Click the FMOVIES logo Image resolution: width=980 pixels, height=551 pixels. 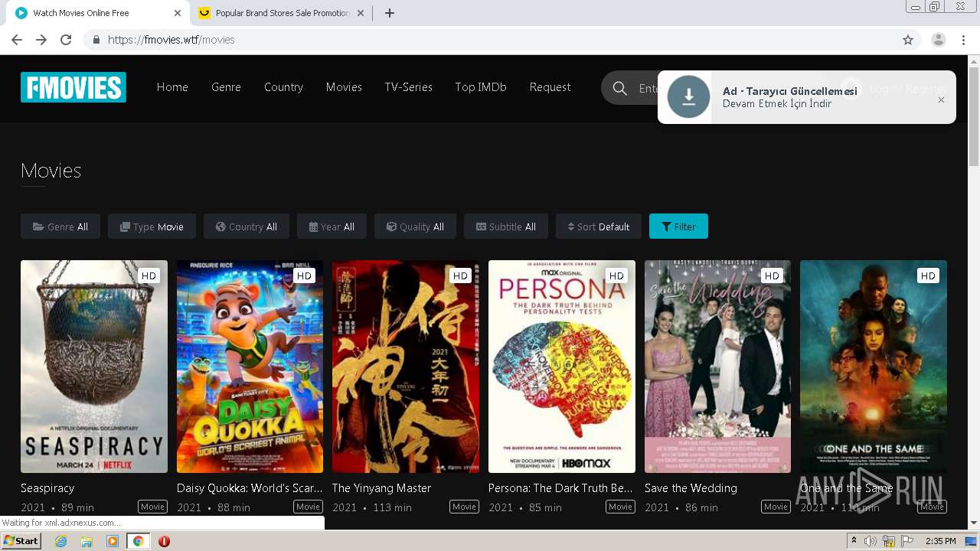[73, 87]
